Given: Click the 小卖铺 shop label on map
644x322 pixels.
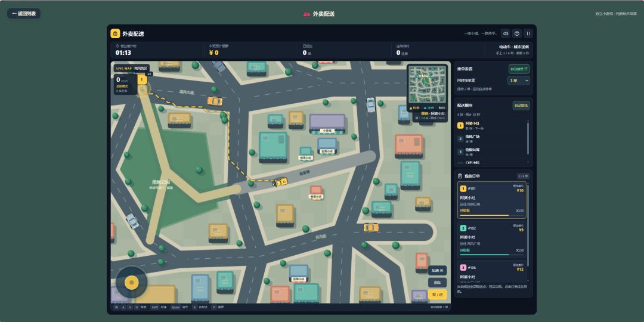Looking at the screenshot, I should pyautogui.click(x=327, y=130).
